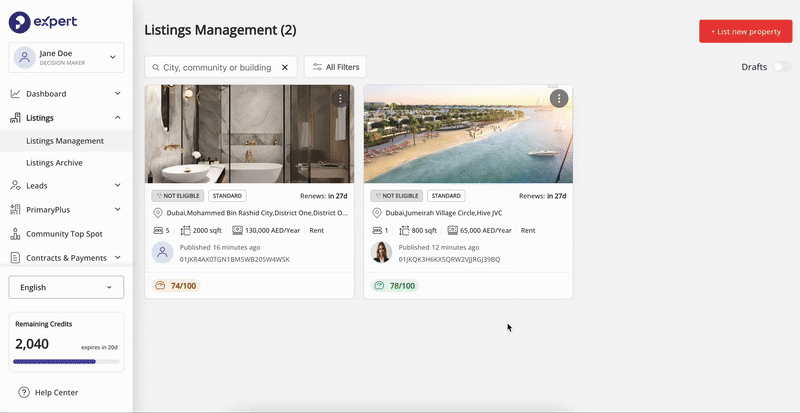Click the remaining credits progress bar
Viewport: 800px width, 413px height.
pyautogui.click(x=66, y=361)
